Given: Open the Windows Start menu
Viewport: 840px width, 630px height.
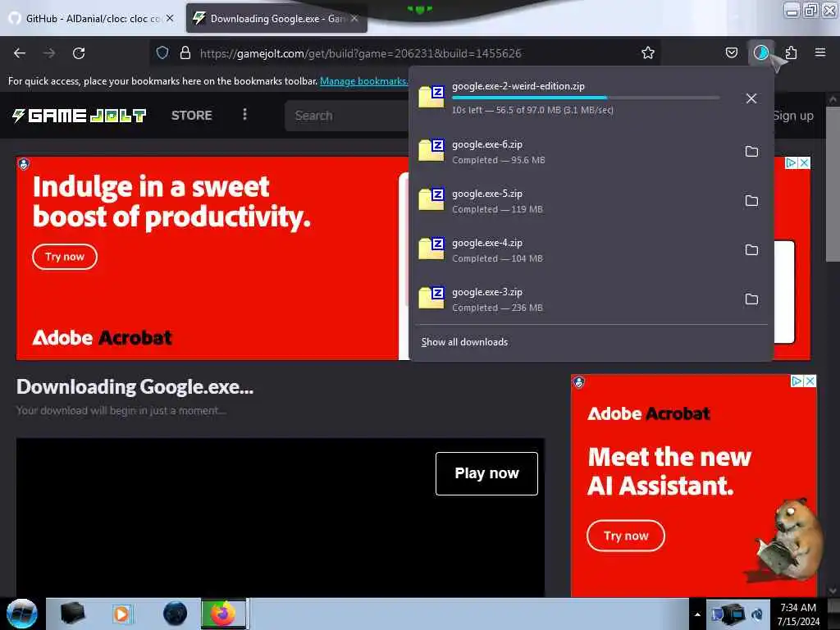Looking at the screenshot, I should (21, 614).
